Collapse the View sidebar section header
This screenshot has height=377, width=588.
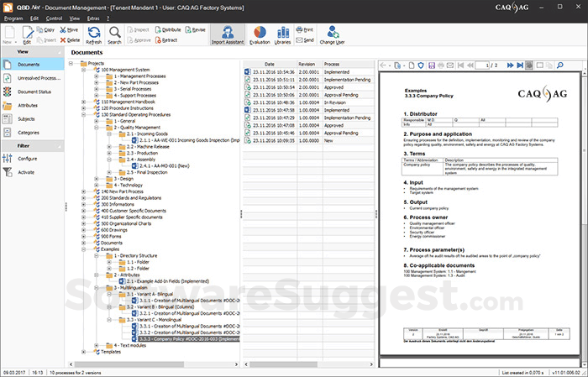pyautogui.click(x=33, y=52)
